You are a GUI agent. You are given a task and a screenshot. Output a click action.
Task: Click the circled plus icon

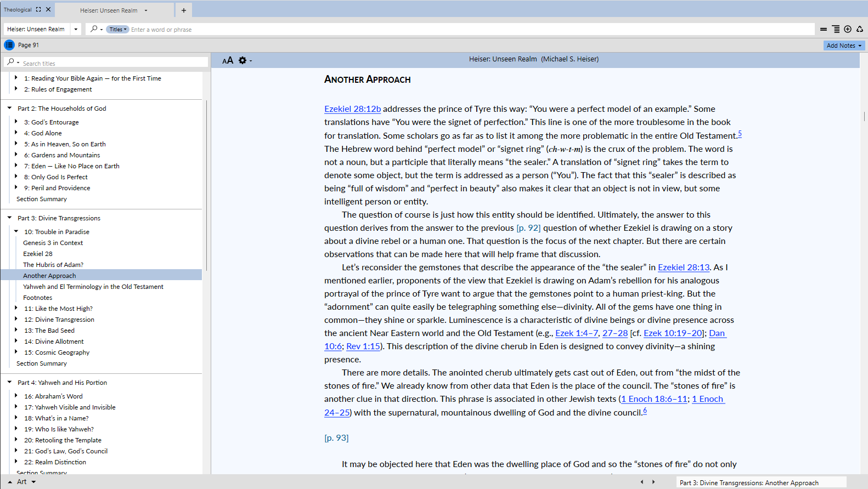pos(848,30)
